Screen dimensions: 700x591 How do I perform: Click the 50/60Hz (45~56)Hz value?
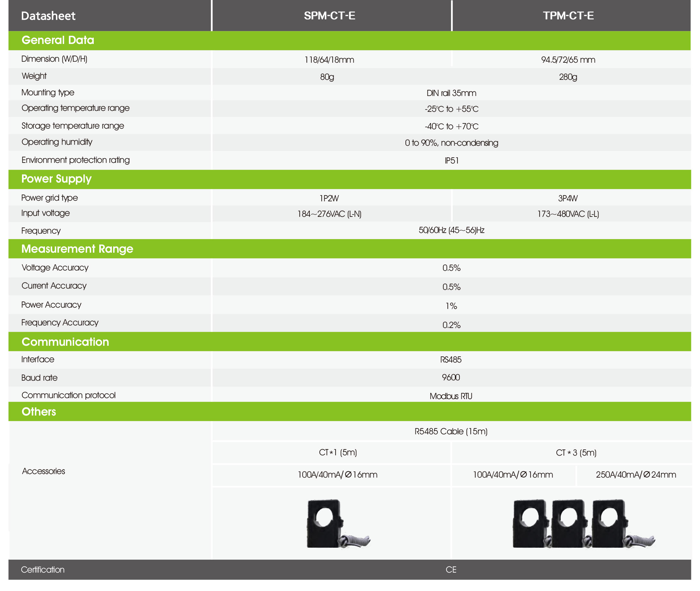click(452, 230)
